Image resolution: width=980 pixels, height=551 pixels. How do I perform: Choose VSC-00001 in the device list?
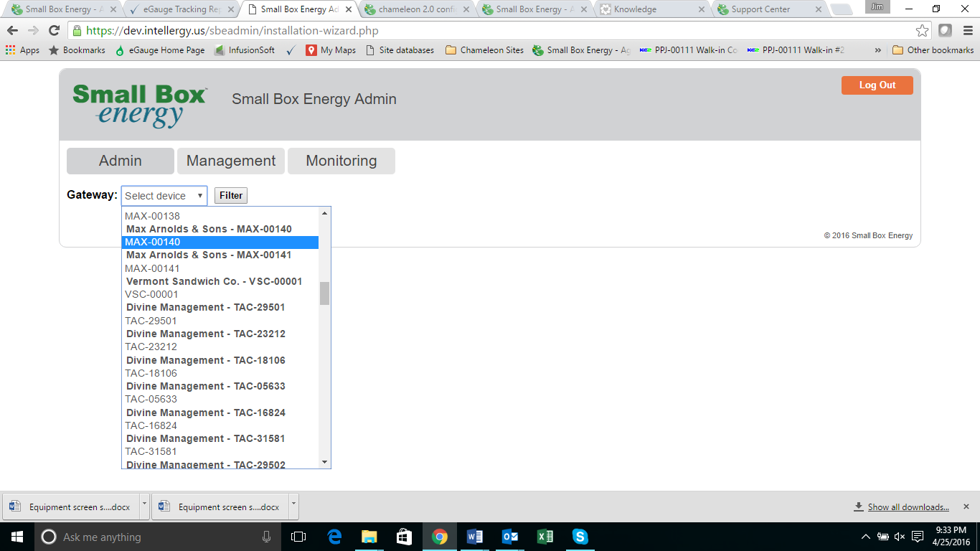tap(220, 294)
